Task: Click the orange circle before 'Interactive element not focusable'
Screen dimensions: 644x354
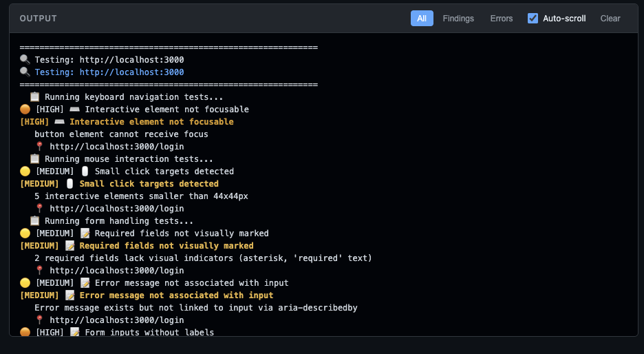Action: pos(25,110)
